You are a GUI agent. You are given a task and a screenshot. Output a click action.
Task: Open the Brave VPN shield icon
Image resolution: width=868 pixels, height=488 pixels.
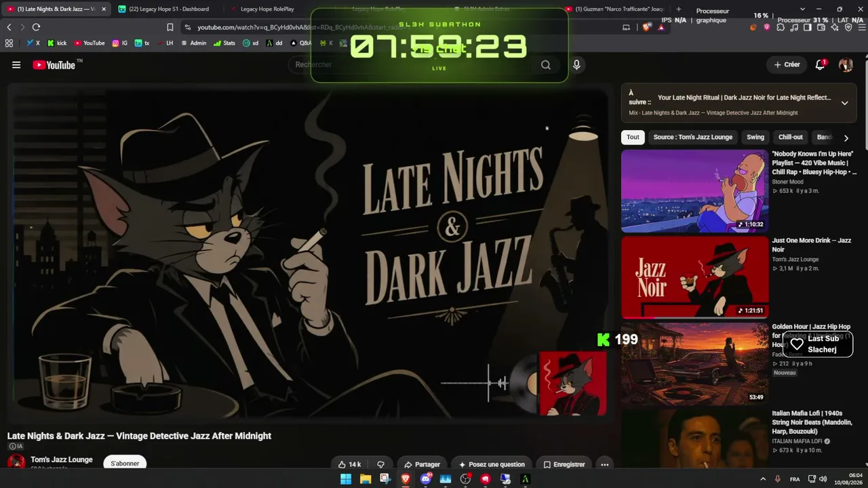[x=848, y=27]
